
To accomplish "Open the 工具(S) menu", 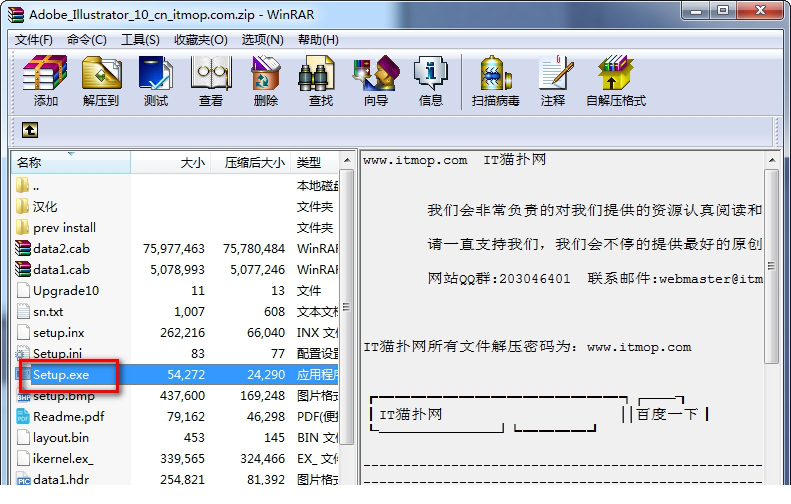I will tap(140, 40).
